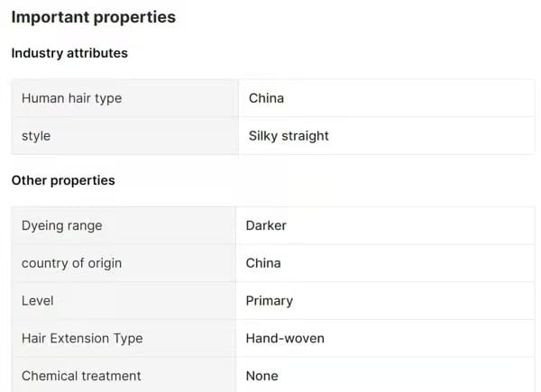Click the country of origin label
Image resolution: width=541 pixels, height=392 pixels.
click(71, 263)
